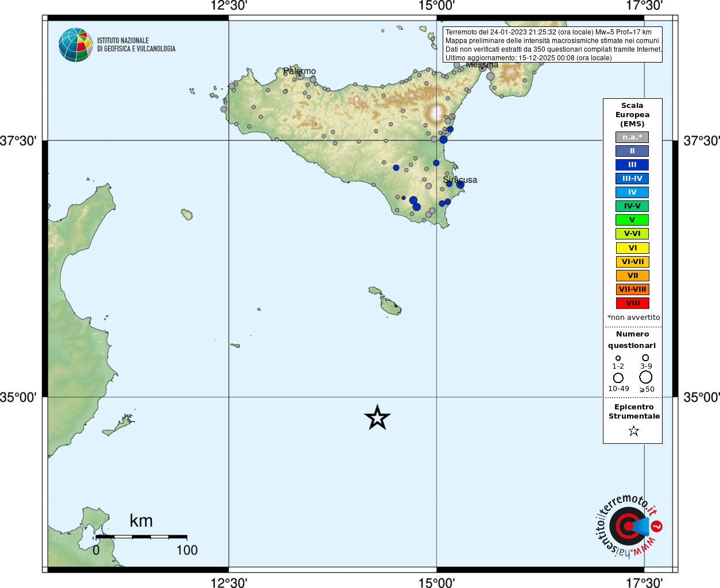Viewport: 720px width, 588px height.
Task: Click the Messina city label
Action: [482, 65]
